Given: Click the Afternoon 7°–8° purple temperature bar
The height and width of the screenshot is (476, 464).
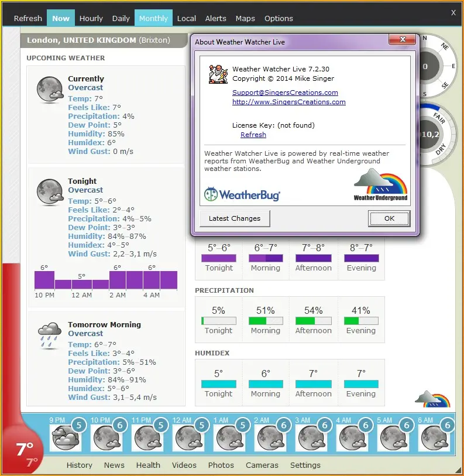Looking at the screenshot, I should point(314,258).
